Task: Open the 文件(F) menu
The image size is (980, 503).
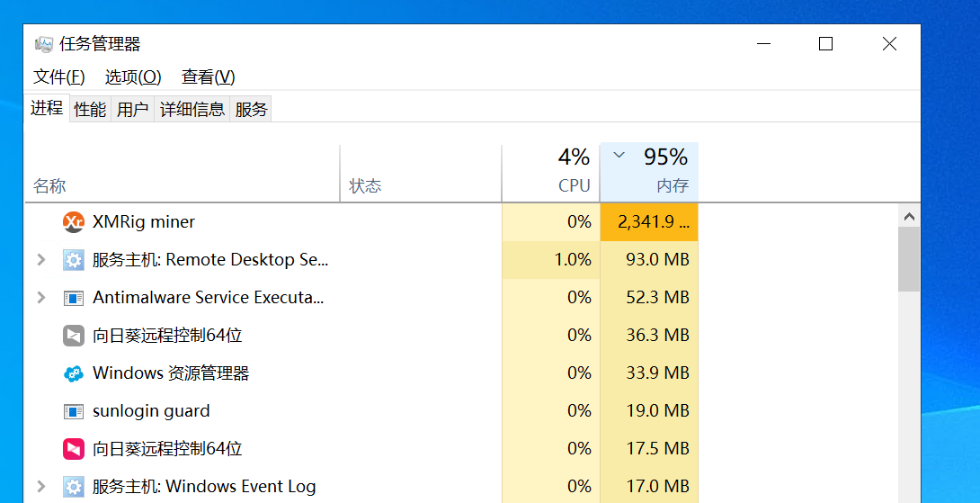Action: tap(59, 77)
